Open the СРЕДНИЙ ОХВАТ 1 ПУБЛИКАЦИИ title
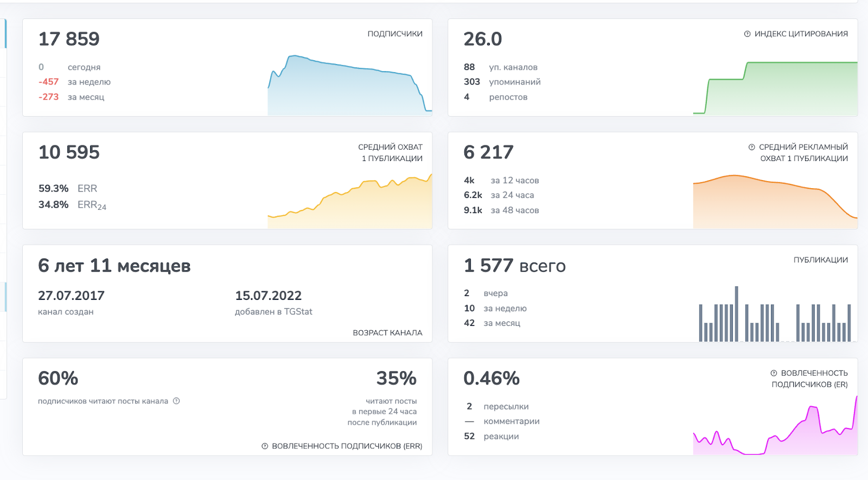This screenshot has height=480, width=868. coord(391,152)
